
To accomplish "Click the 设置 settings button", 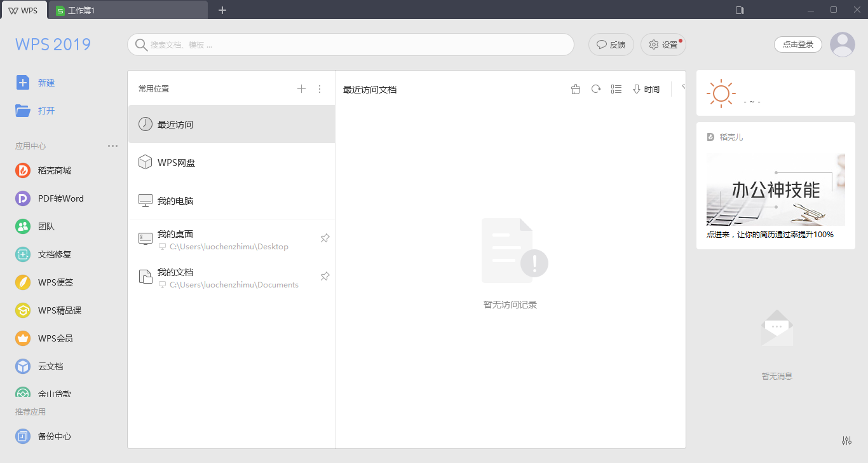I will (663, 45).
